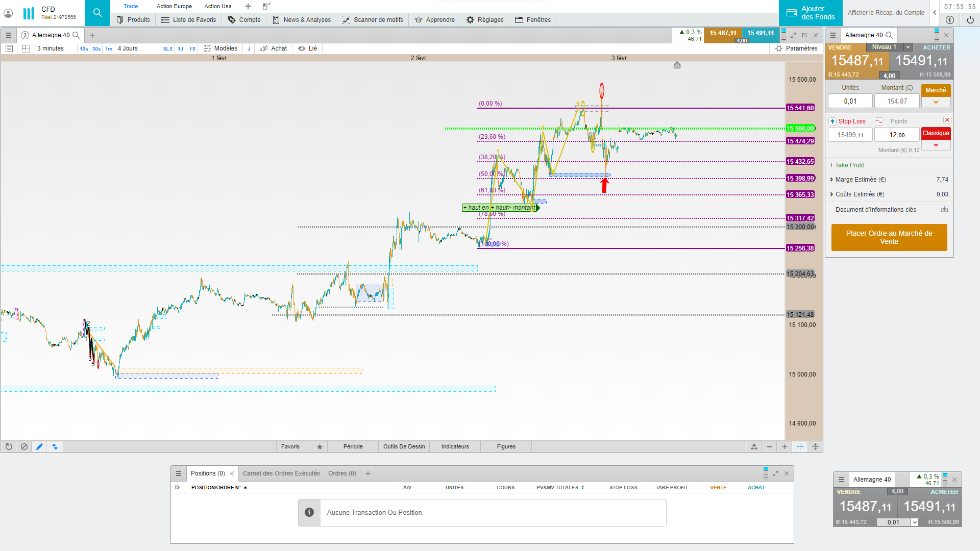Click the Take Profit link
This screenshot has height=551, width=980.
coord(847,165)
